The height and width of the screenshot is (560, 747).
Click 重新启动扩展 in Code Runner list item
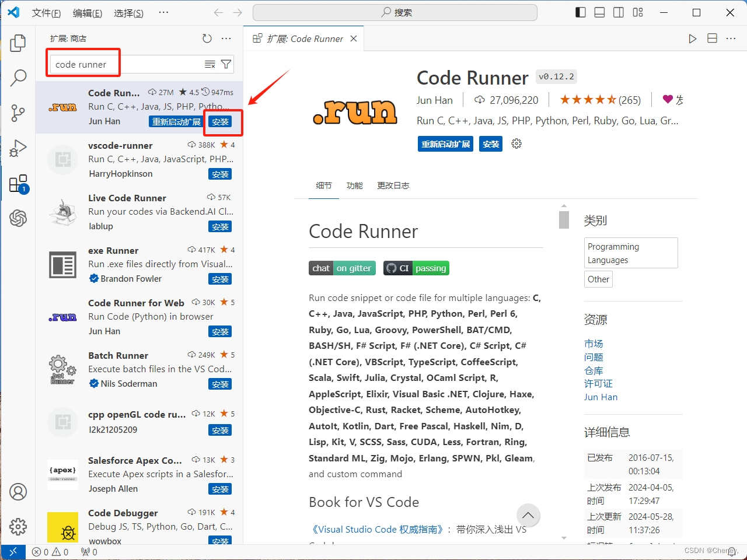[176, 122]
